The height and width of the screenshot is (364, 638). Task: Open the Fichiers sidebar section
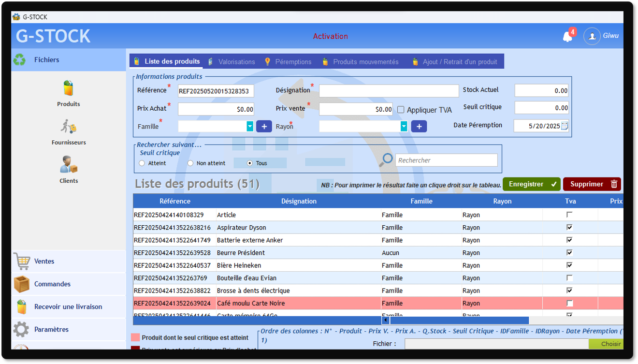[x=69, y=60]
